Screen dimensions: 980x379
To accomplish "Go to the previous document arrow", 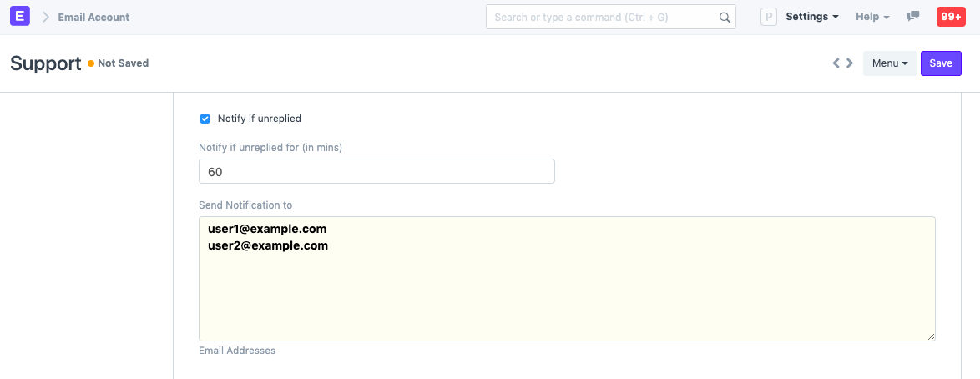I will click(x=836, y=63).
